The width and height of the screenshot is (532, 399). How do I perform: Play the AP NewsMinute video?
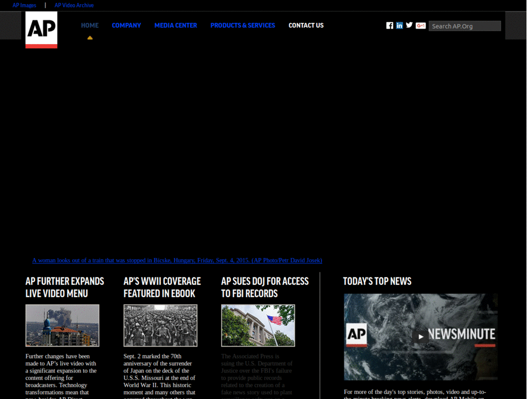[x=421, y=336]
